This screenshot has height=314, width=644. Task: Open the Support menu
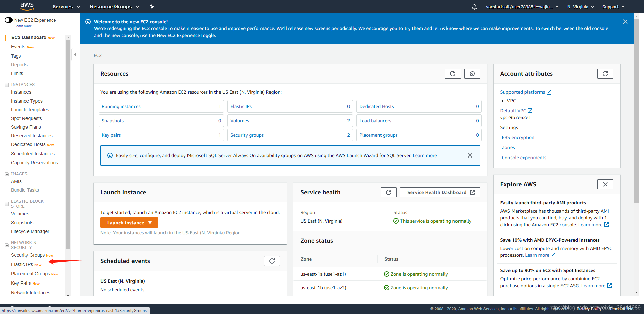(613, 7)
